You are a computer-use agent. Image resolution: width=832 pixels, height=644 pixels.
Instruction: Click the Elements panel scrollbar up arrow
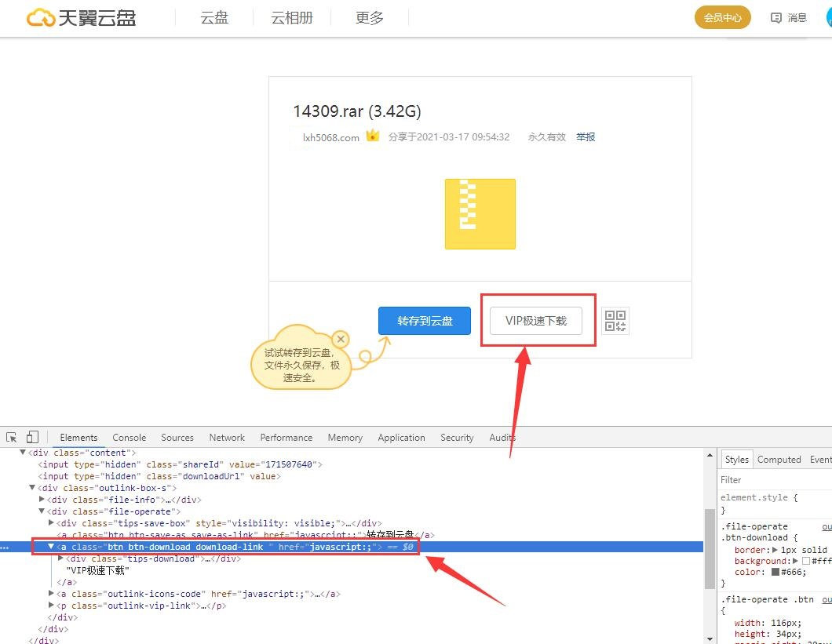tap(710, 455)
